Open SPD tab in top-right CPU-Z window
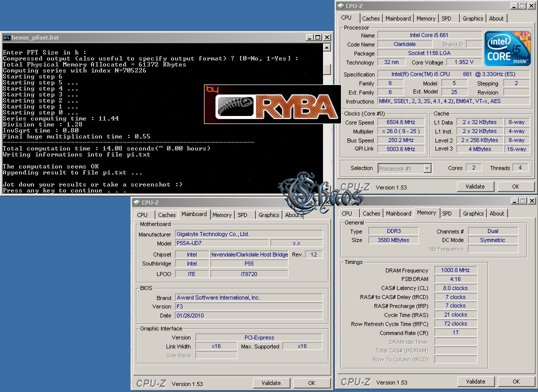 coord(446,18)
